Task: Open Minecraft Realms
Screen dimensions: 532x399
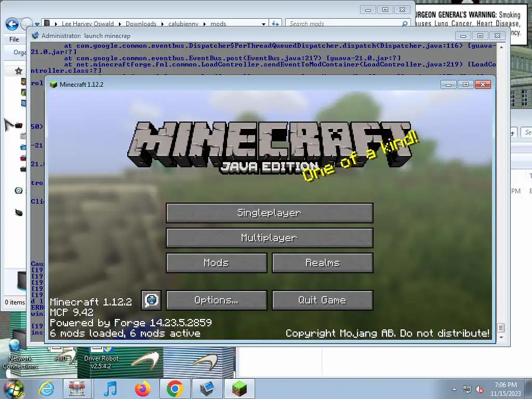Action: [x=322, y=263]
